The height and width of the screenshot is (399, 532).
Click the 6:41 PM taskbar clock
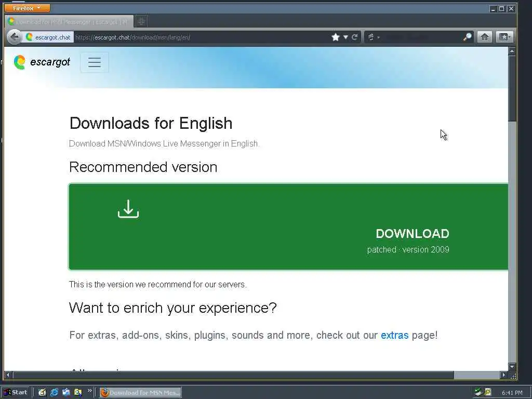tap(512, 393)
